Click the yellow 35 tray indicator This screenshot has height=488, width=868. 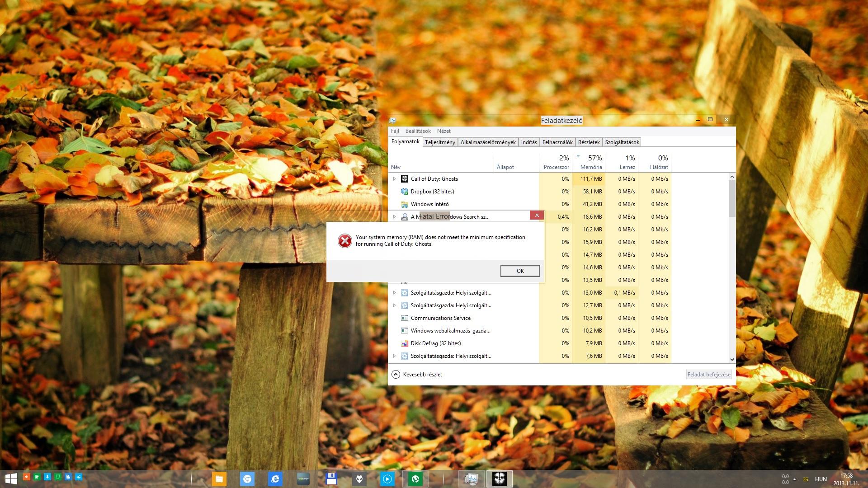click(x=805, y=479)
